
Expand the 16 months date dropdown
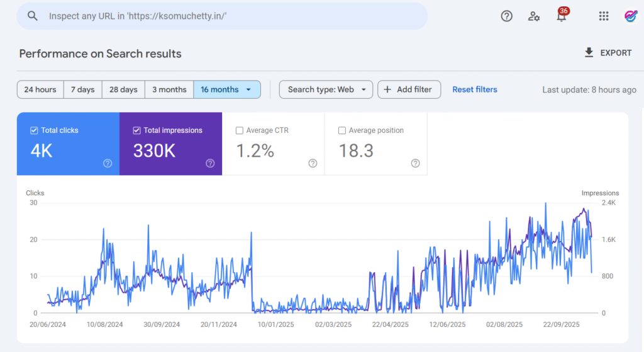click(x=248, y=89)
